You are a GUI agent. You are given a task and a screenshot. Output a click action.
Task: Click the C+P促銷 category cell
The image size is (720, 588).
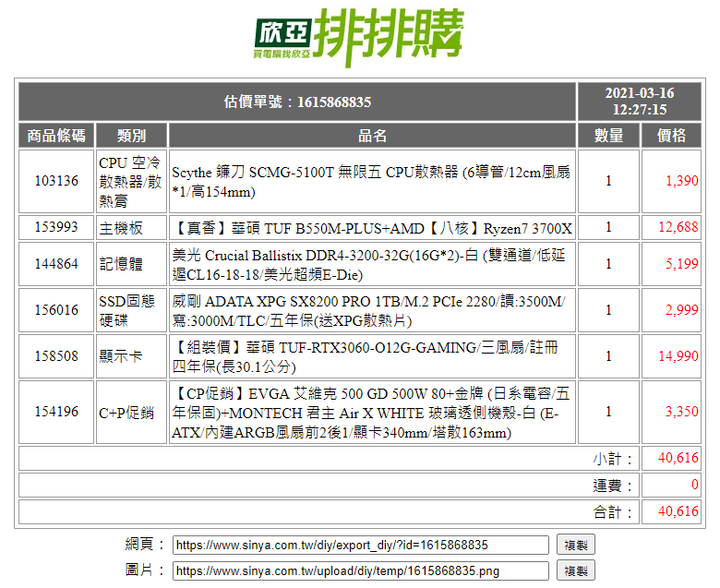tap(131, 412)
